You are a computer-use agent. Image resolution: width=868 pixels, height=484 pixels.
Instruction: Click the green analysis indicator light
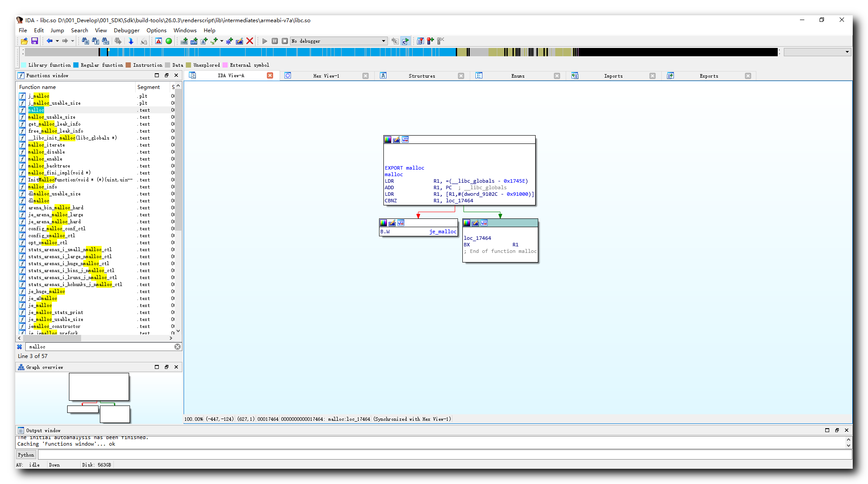point(168,41)
